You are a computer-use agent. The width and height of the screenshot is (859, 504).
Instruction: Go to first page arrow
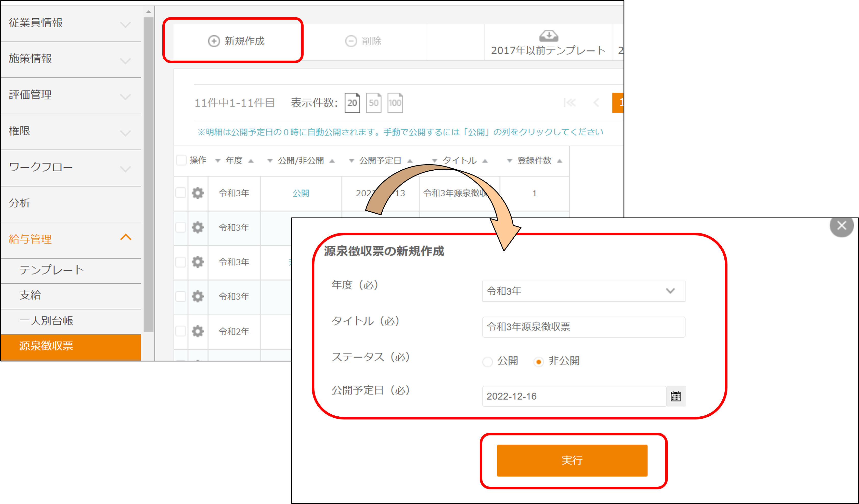click(x=570, y=102)
